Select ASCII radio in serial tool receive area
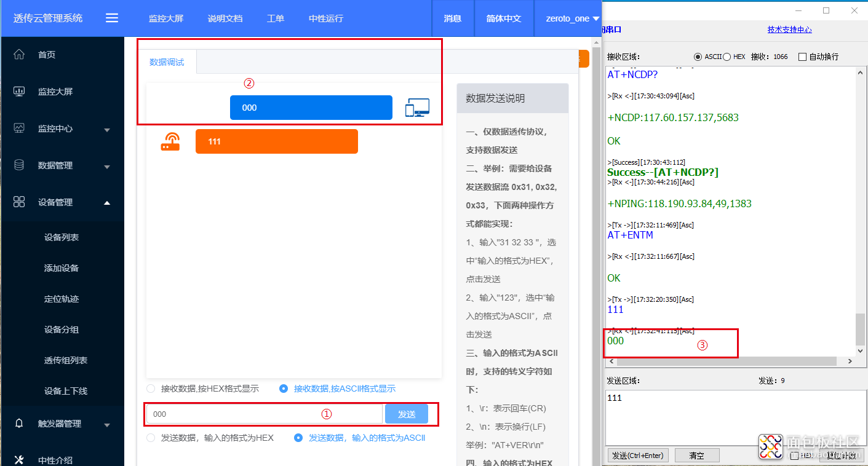This screenshot has width=868, height=466. (x=698, y=57)
